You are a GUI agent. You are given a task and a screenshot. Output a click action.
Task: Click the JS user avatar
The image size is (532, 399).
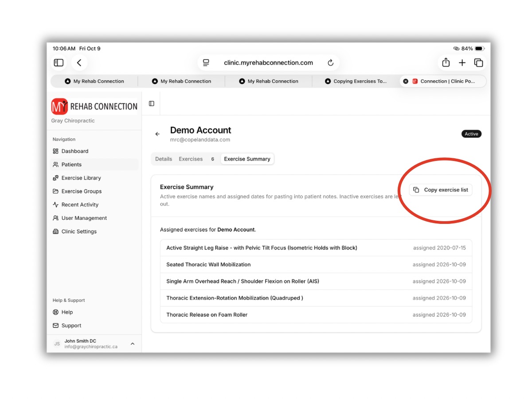pyautogui.click(x=57, y=344)
